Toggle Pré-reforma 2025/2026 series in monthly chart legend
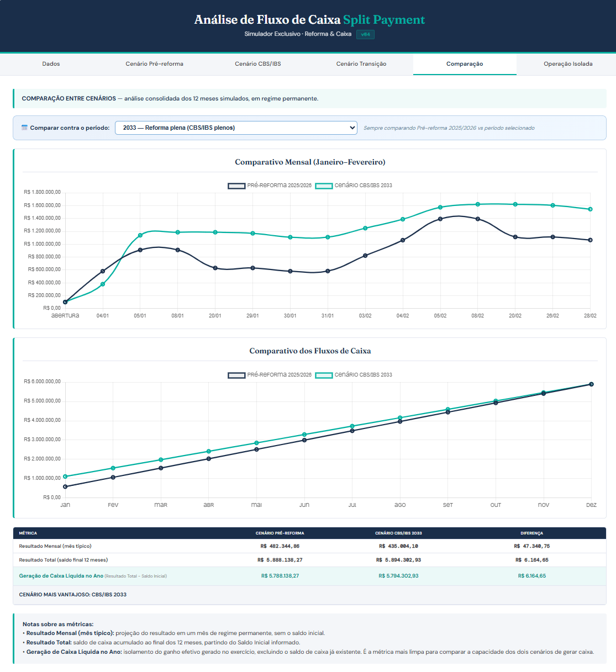This screenshot has height=672, width=616. [270, 186]
